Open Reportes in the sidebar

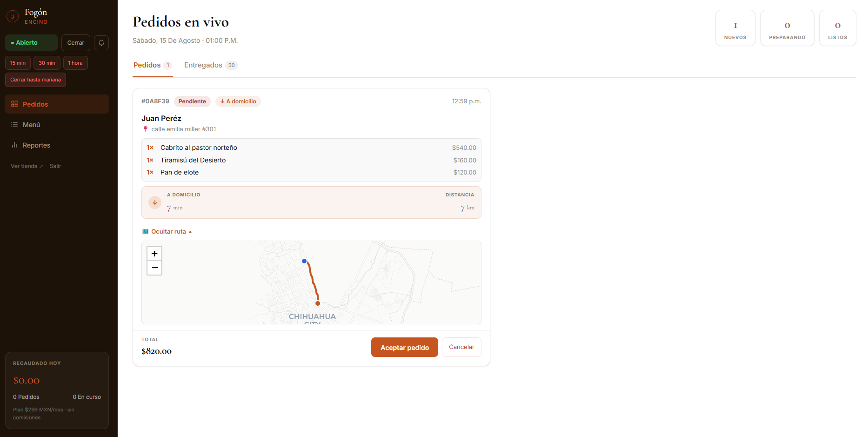pos(57,145)
